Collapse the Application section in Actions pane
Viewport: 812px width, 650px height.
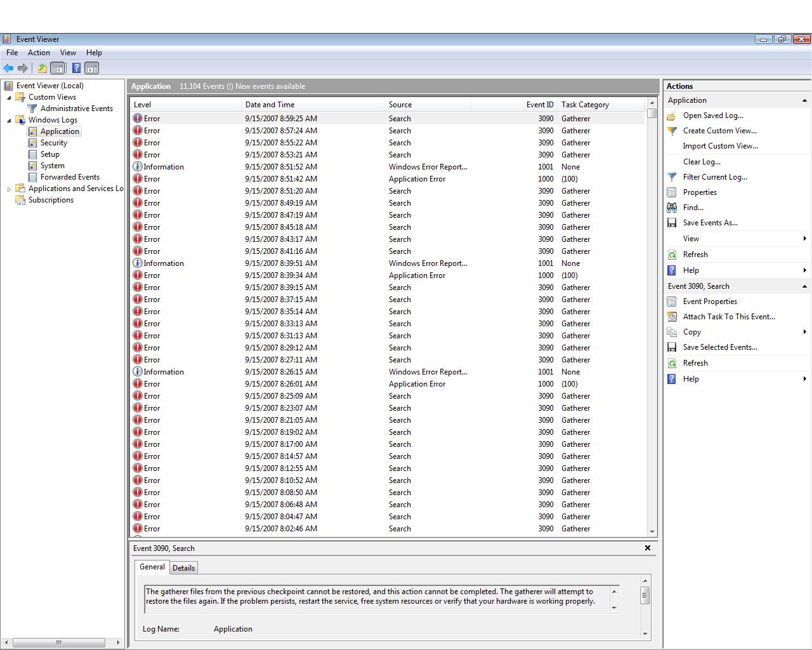tap(805, 100)
